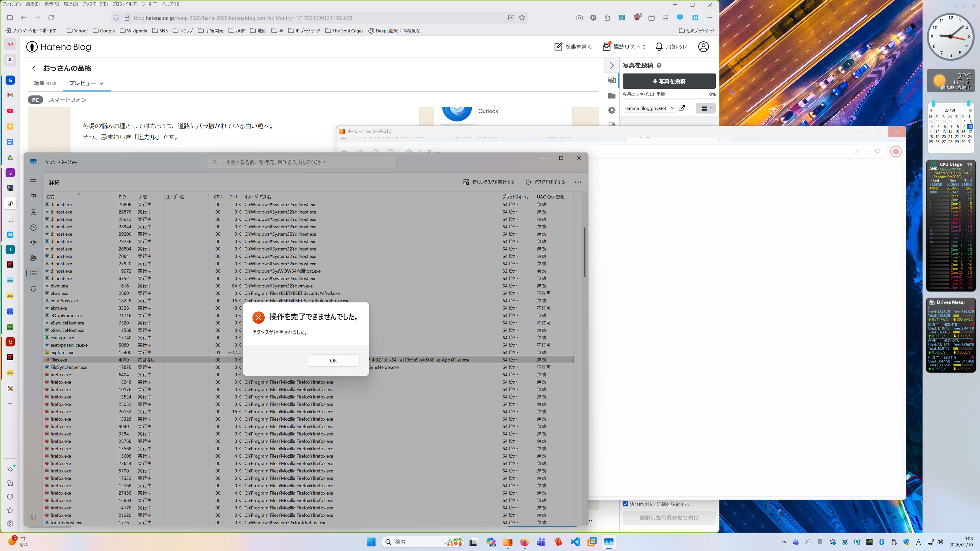
Task: Open Task Manager more options ellipsis
Action: [x=578, y=182]
